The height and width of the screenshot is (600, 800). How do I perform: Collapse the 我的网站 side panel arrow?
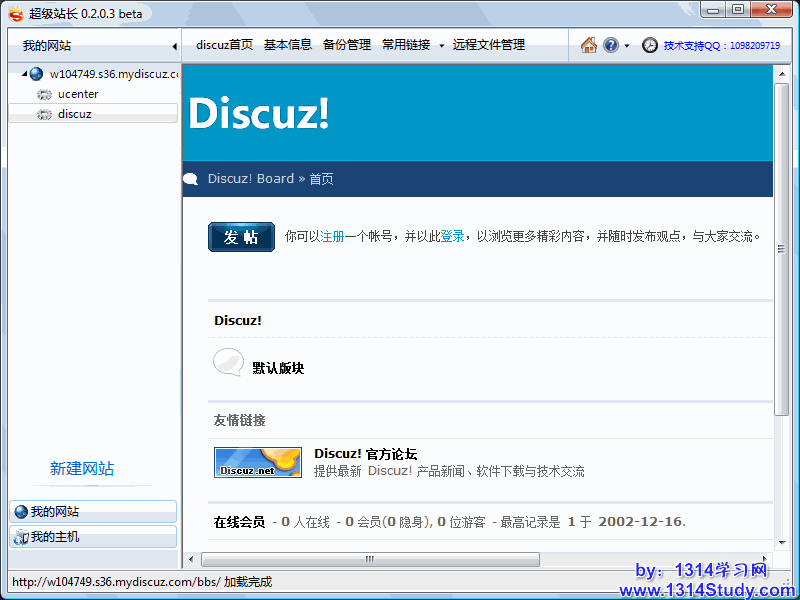[174, 46]
